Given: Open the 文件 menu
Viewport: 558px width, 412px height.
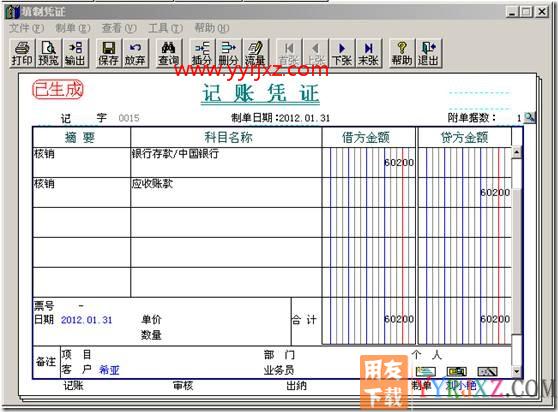Looking at the screenshot, I should coord(26,28).
